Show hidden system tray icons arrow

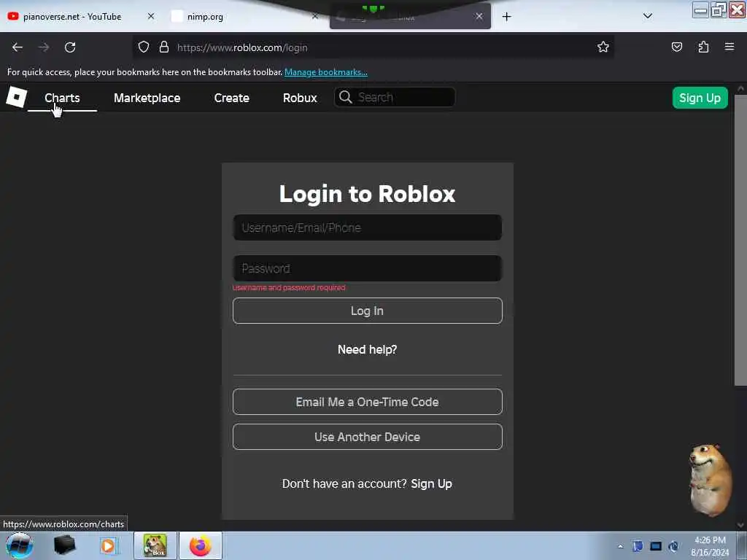[x=620, y=547]
